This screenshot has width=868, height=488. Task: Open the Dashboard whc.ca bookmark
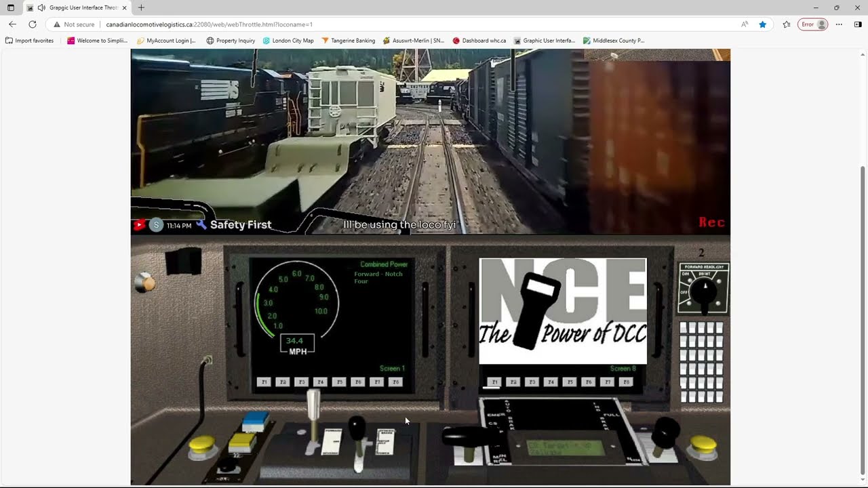(x=479, y=41)
